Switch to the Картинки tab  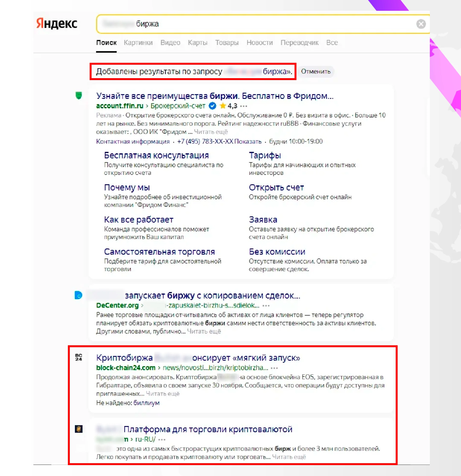coord(138,42)
